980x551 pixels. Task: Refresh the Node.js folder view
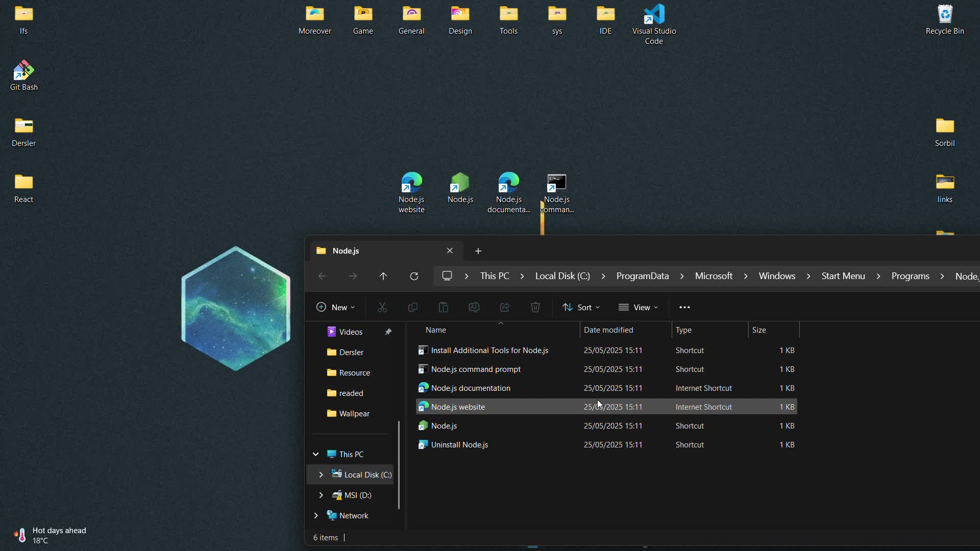coord(414,276)
